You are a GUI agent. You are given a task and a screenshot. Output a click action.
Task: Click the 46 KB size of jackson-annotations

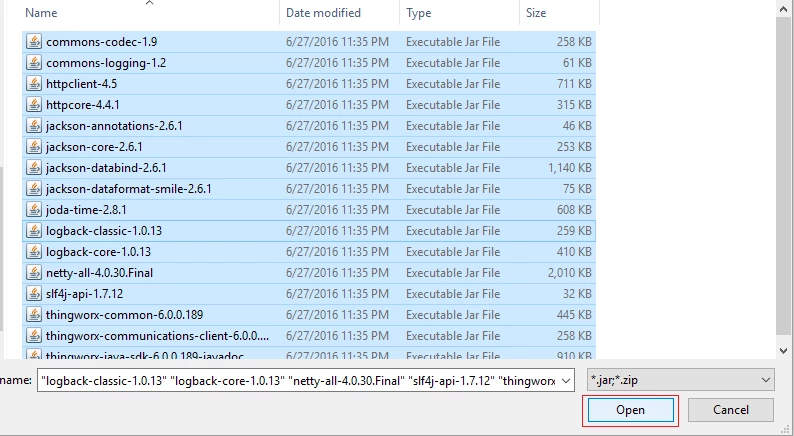pyautogui.click(x=577, y=126)
